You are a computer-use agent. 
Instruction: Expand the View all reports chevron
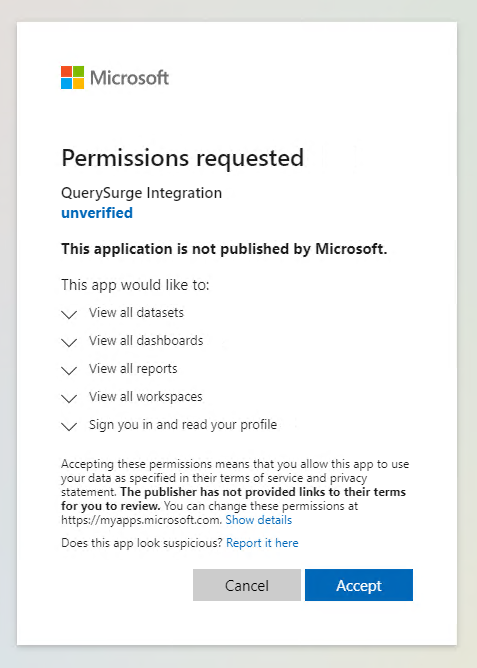tap(69, 371)
